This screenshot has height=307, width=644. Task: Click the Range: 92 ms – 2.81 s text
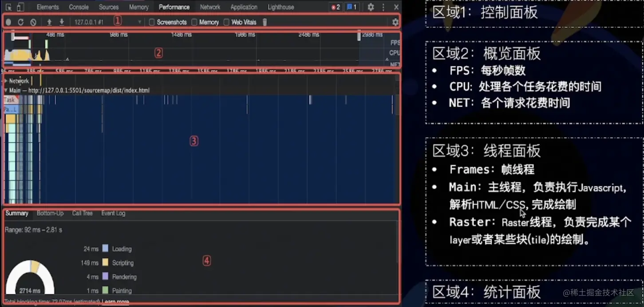tap(33, 230)
